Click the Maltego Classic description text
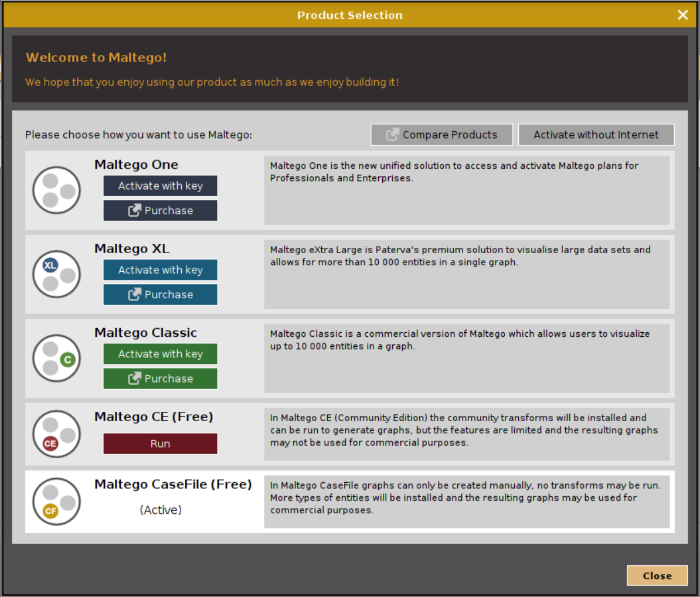Image resolution: width=700 pixels, height=597 pixels. point(460,340)
